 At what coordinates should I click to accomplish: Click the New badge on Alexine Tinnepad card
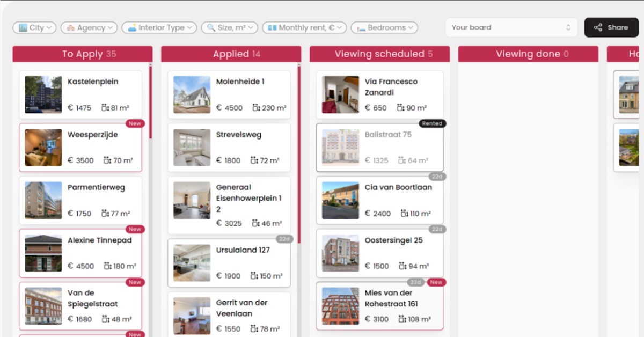click(135, 229)
